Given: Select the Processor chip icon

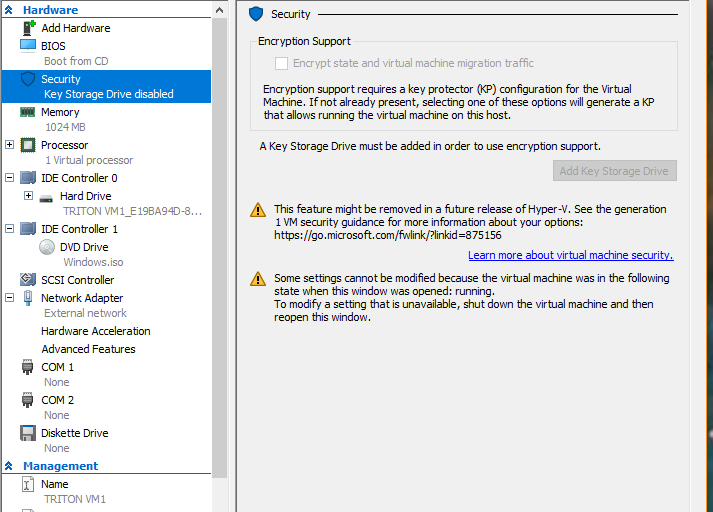Looking at the screenshot, I should (28, 145).
